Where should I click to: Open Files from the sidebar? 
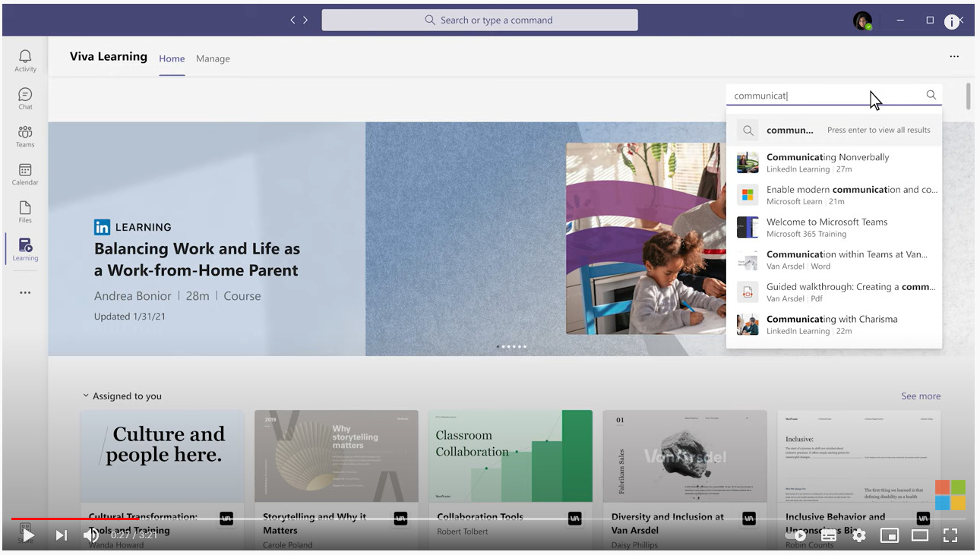[25, 212]
